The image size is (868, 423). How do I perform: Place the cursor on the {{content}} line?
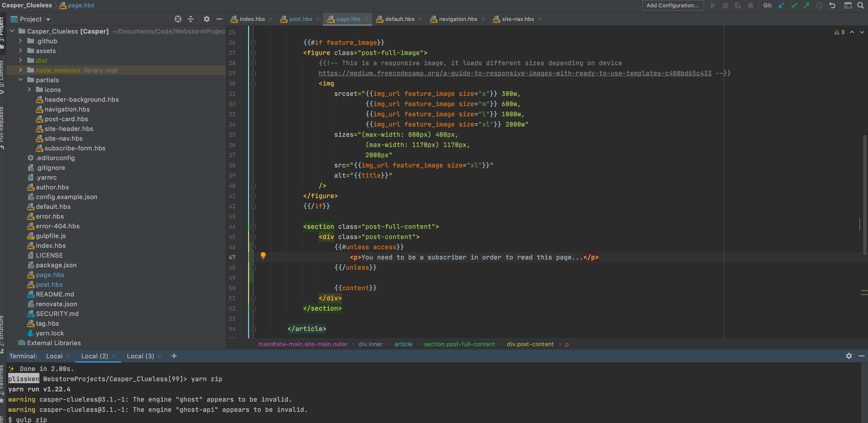pyautogui.click(x=355, y=288)
